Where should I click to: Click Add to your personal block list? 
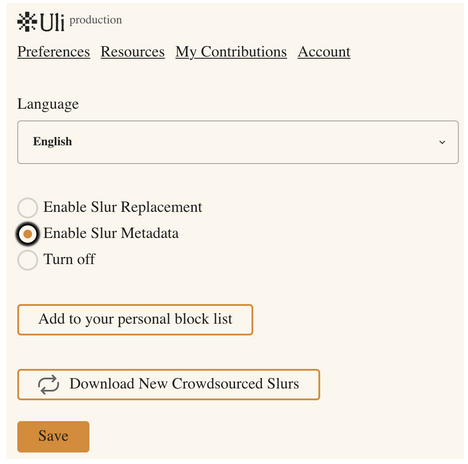pos(135,319)
